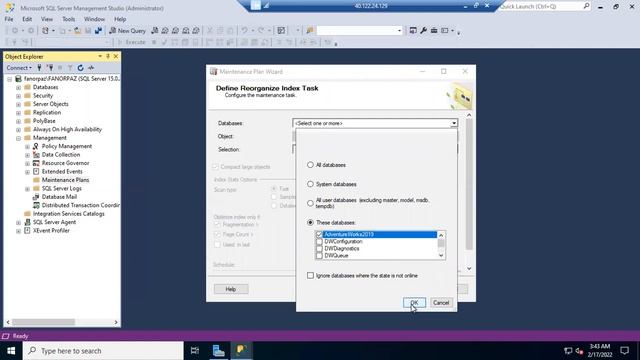Viewport: 640px width, 360px height.
Task: Click the database list scroll down arrow
Action: click(441, 256)
